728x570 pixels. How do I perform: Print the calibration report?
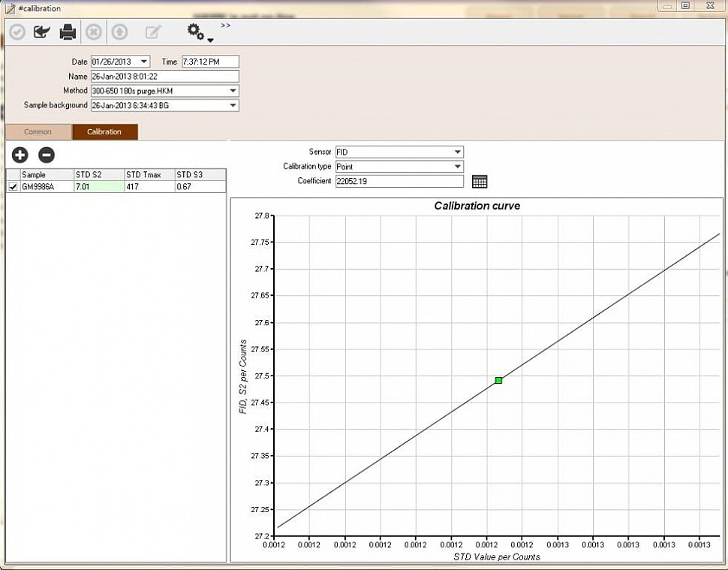click(68, 32)
